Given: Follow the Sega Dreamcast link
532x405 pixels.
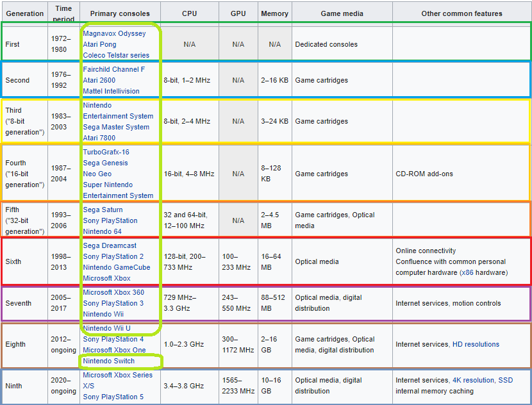Looking at the screenshot, I should [x=109, y=245].
